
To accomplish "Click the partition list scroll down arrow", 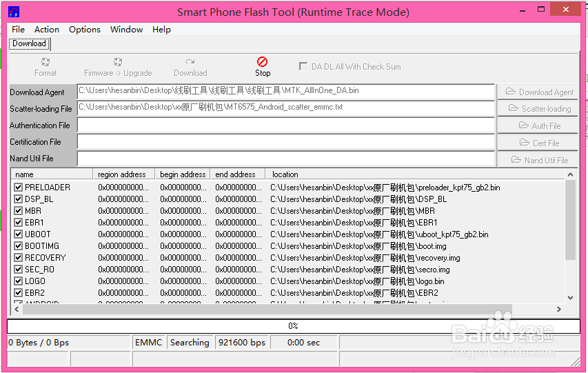I will tap(570, 298).
